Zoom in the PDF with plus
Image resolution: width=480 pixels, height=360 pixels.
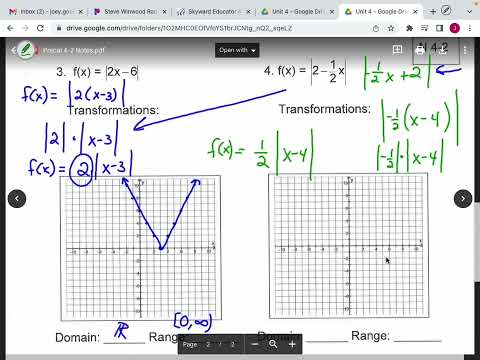pyautogui.click(x=292, y=344)
